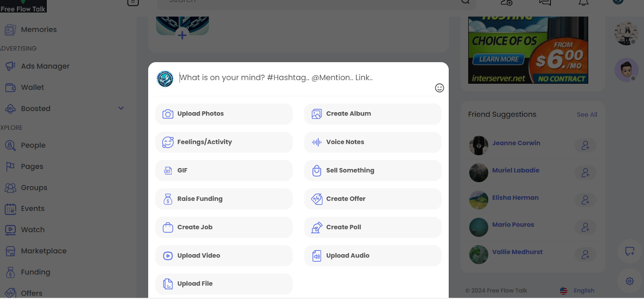Image resolution: width=644 pixels, height=299 pixels.
Task: Expand the Boosted menu chevron
Action: pos(121,108)
